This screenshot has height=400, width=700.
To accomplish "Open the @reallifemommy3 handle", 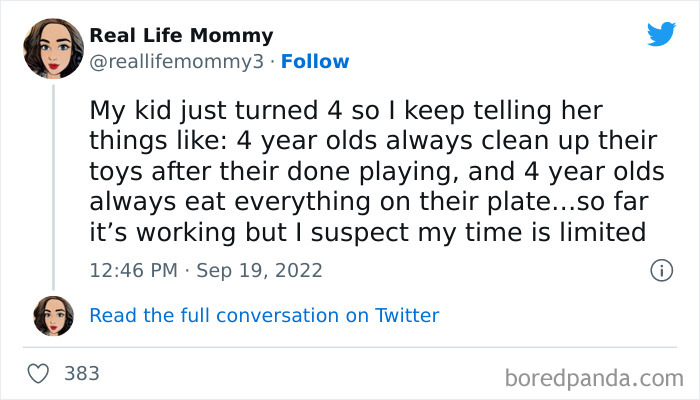I will pyautogui.click(x=179, y=61).
